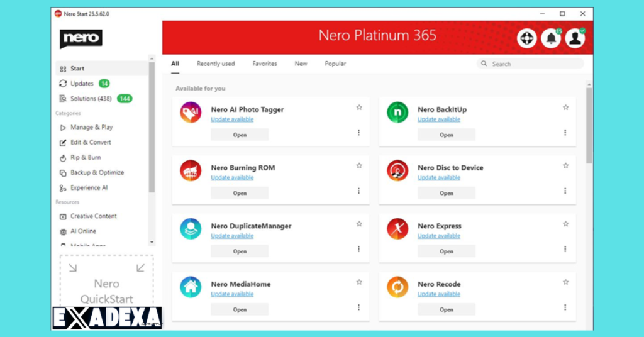Switch to the Popular tab
The width and height of the screenshot is (644, 337).
coord(335,64)
